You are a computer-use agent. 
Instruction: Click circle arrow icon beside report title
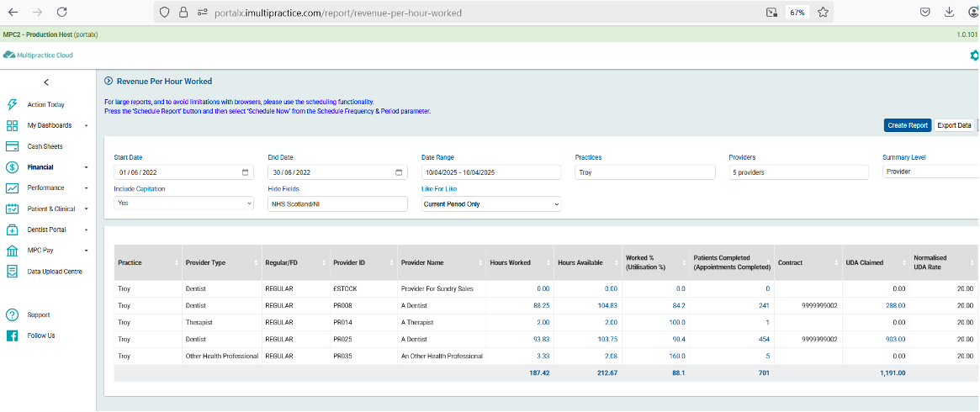(109, 82)
